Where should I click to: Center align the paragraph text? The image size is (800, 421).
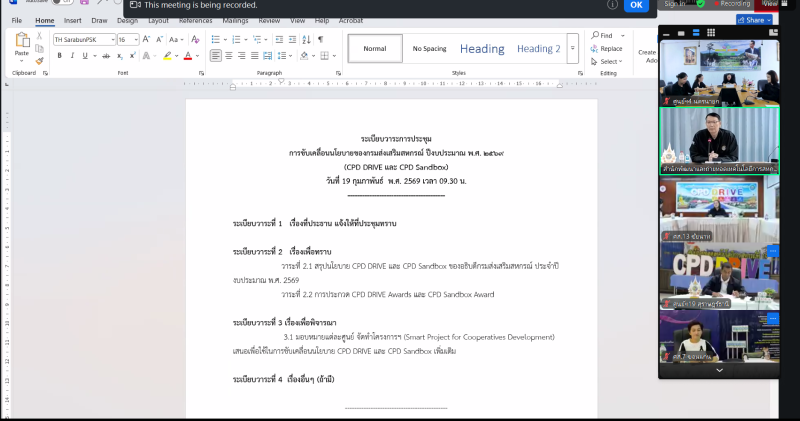pos(231,56)
